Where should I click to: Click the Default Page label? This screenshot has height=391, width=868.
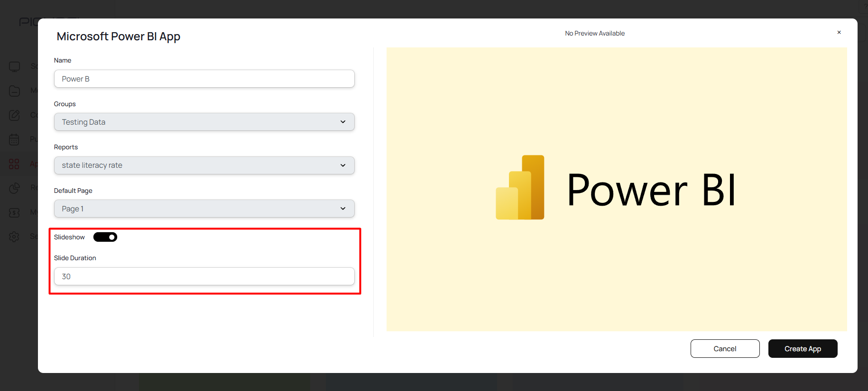click(73, 191)
